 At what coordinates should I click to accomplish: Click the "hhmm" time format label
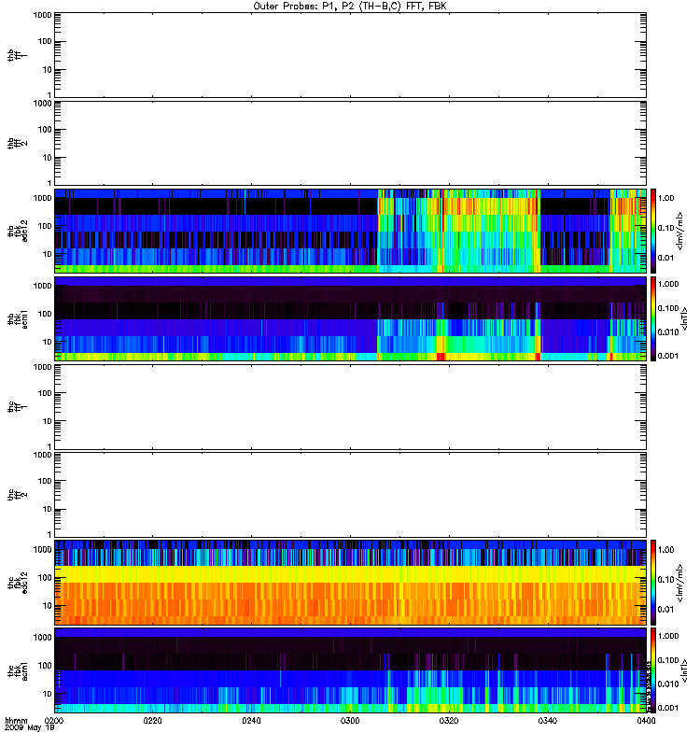tap(16, 721)
